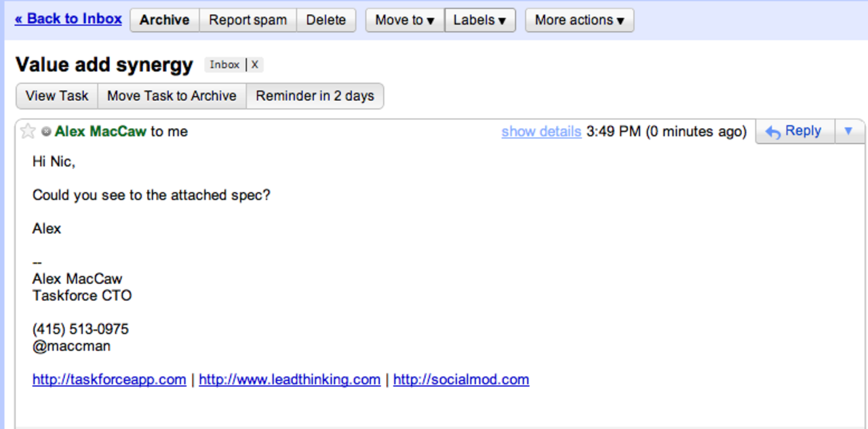Image resolution: width=868 pixels, height=429 pixels.
Task: Open the leadthinking.com link
Action: (290, 380)
